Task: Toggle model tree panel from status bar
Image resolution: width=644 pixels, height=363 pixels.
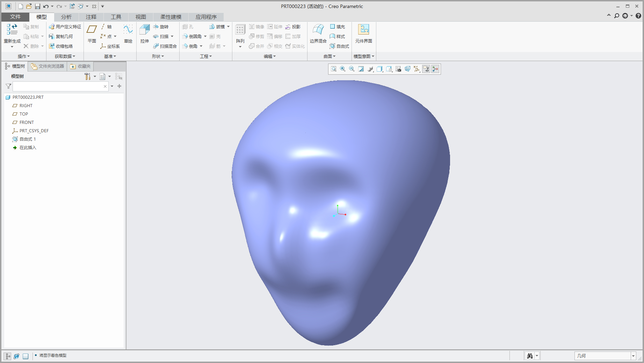Action: coord(8,356)
